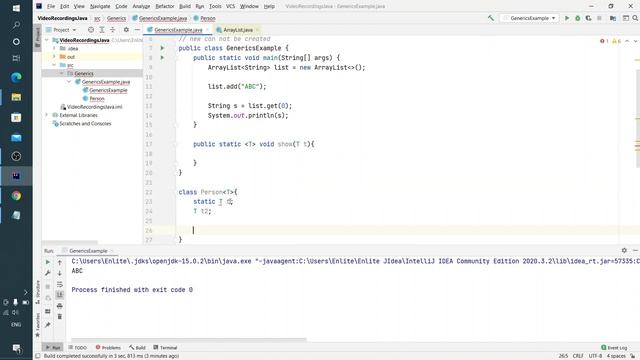The width and height of the screenshot is (640, 360).
Task: Click UTF-8 encoding in status bar
Action: pos(595,356)
